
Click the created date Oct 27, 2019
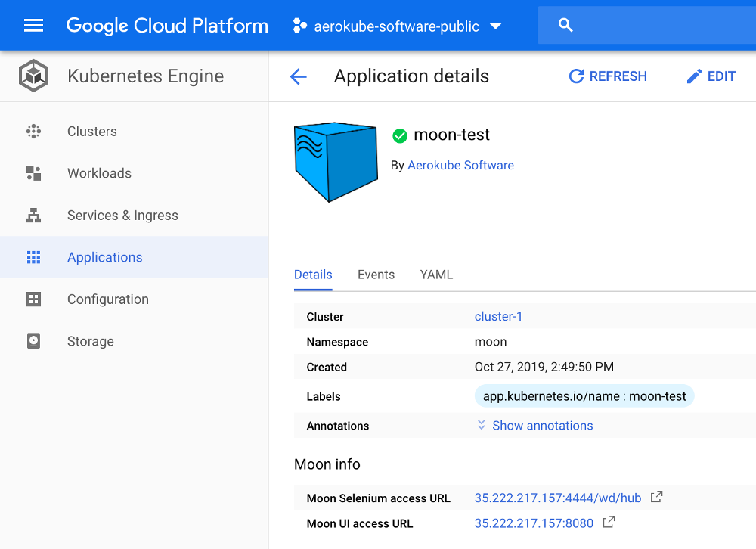click(x=544, y=367)
